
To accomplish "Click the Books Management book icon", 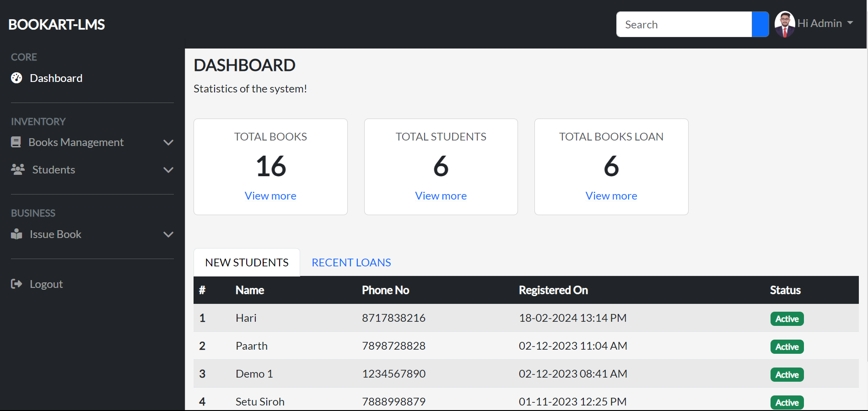I will pos(16,142).
